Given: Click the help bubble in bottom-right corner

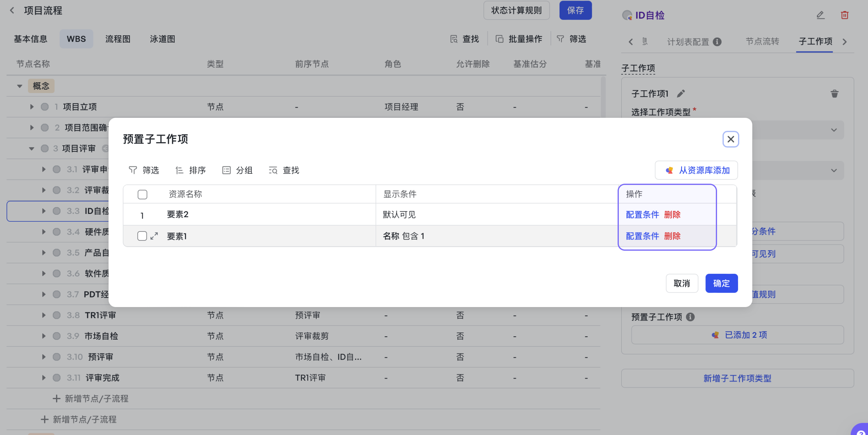Looking at the screenshot, I should 860,430.
